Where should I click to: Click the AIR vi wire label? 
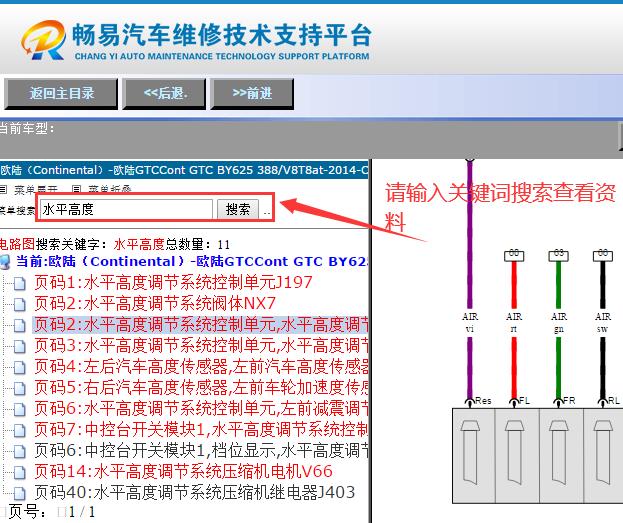[x=470, y=322]
